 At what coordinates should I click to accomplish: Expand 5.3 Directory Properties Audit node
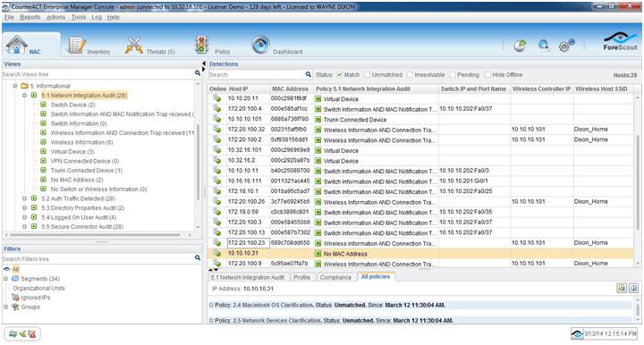24,208
